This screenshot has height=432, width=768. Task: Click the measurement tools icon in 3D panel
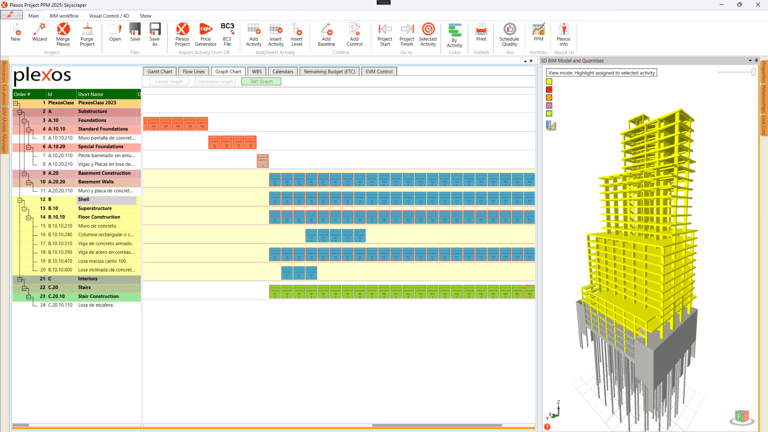pos(551,126)
